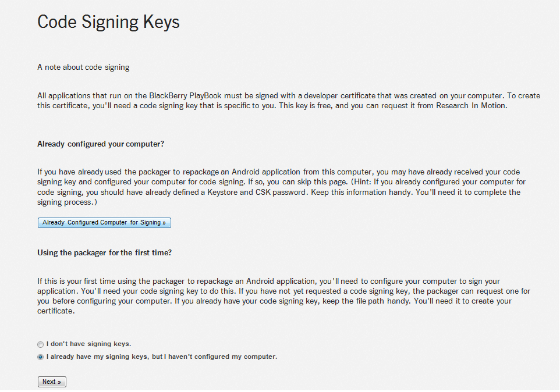Click the paragraph starting "If you have already used"
This screenshot has width=560, height=392.
pyautogui.click(x=279, y=187)
